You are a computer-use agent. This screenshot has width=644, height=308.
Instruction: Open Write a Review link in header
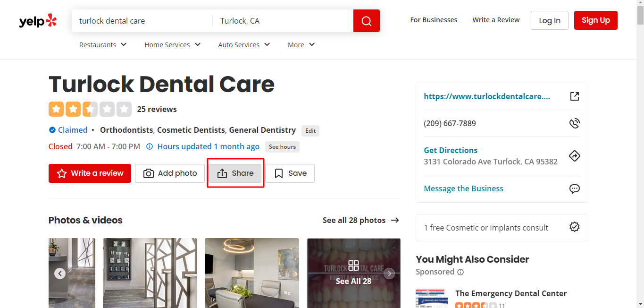click(x=496, y=20)
